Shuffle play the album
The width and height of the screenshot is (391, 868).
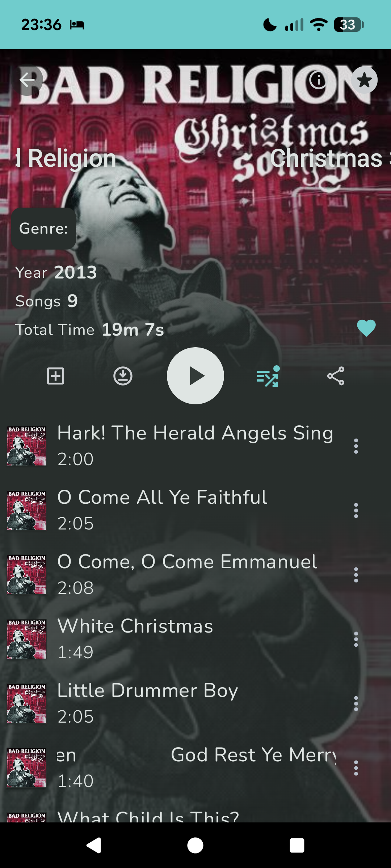[268, 376]
